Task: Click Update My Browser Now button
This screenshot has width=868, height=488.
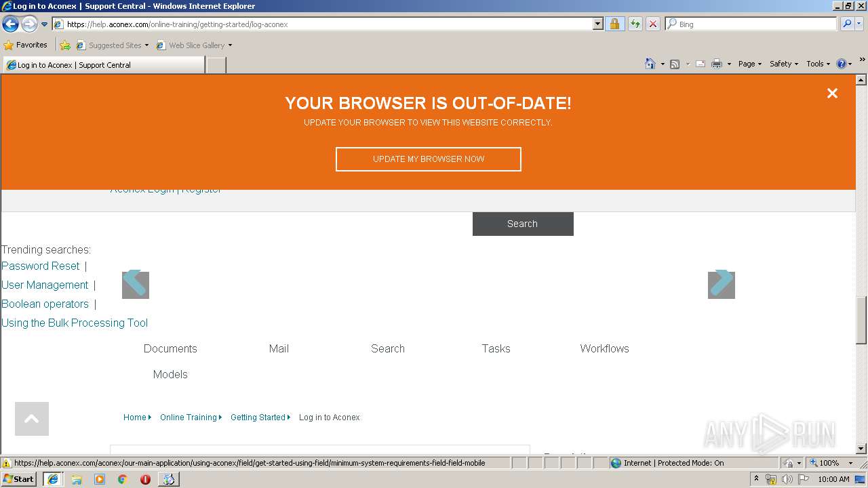Action: [429, 159]
